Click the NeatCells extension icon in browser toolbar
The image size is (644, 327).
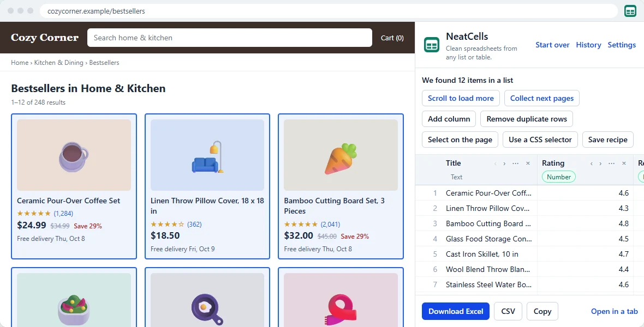[630, 11]
